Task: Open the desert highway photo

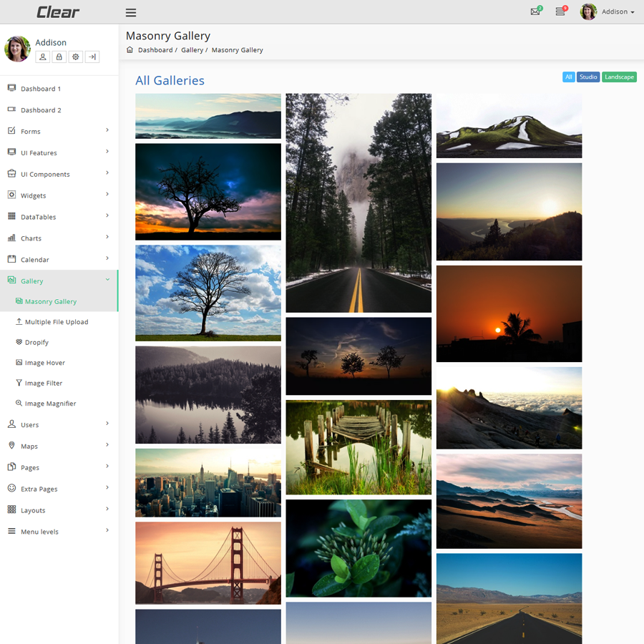Action: click(509, 599)
